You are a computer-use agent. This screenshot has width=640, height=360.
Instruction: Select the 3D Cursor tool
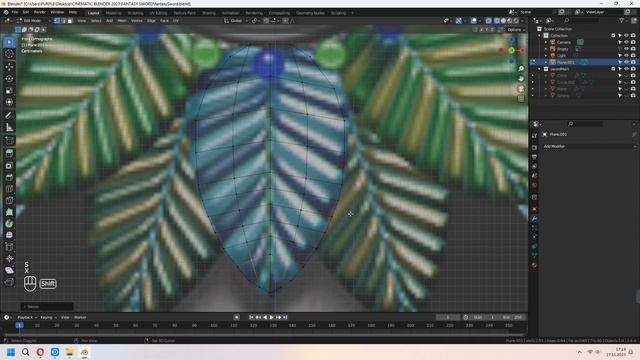coord(9,54)
